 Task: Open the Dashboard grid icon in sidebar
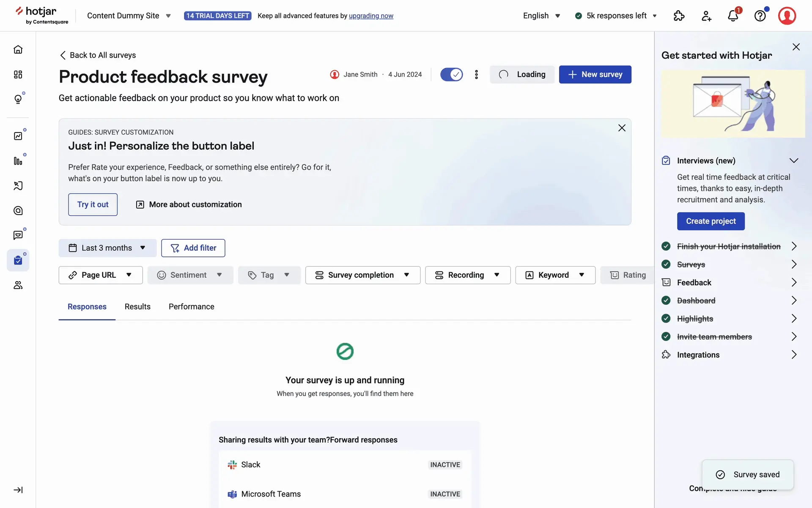point(18,75)
